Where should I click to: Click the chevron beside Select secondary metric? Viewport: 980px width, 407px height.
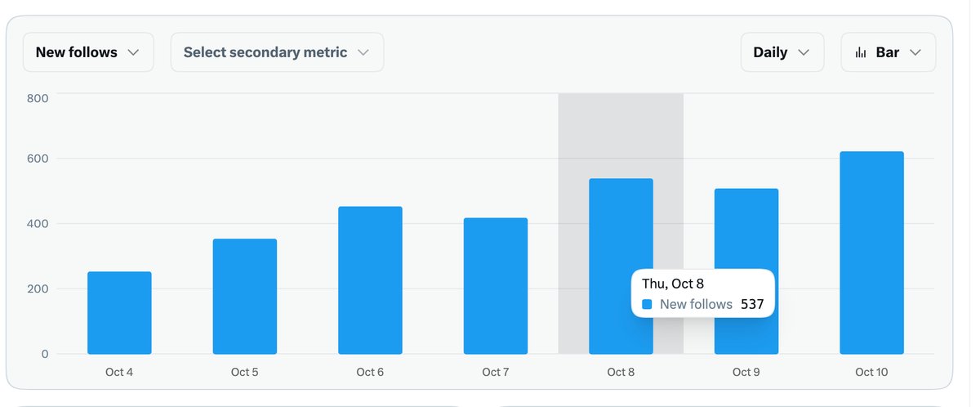click(x=364, y=52)
